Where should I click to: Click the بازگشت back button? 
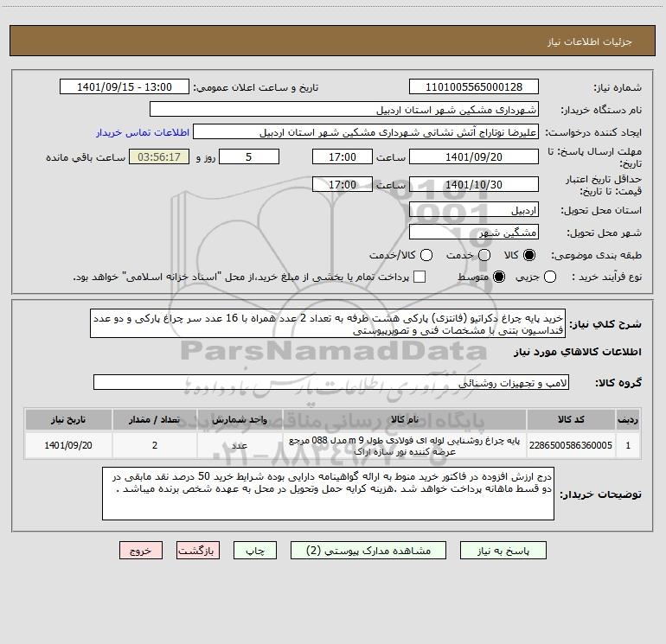(x=198, y=551)
